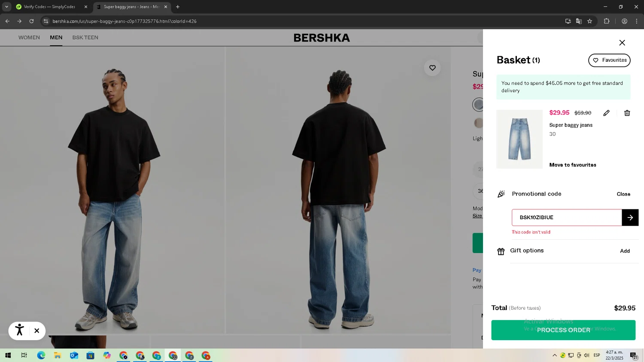Click back view model photo
This screenshot has height=362, width=644.
pyautogui.click(x=338, y=190)
